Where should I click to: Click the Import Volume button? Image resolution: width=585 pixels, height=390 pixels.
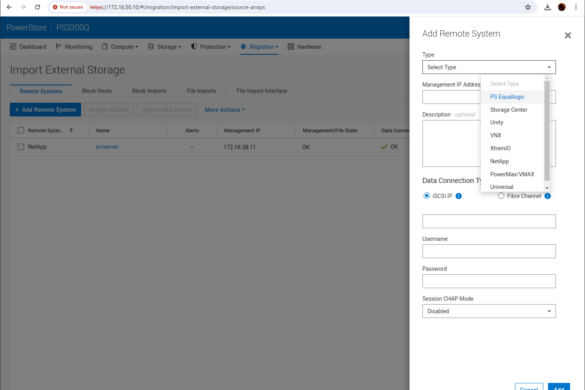pyautogui.click(x=109, y=110)
